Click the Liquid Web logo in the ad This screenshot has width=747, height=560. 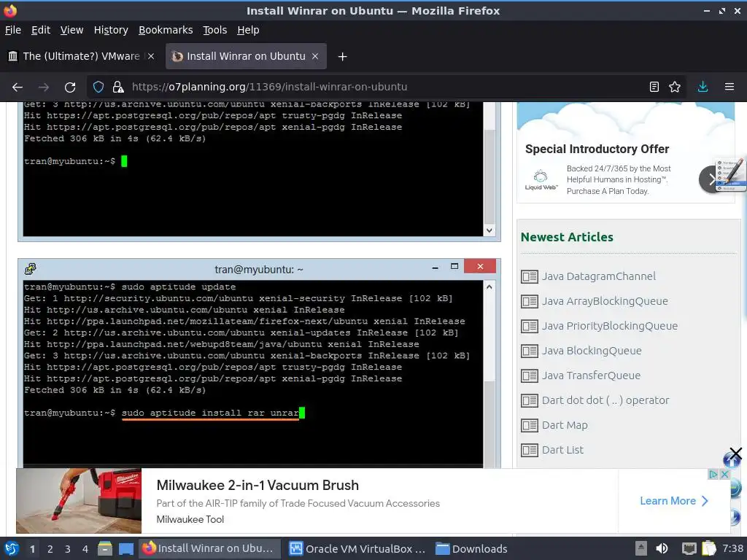tap(541, 179)
